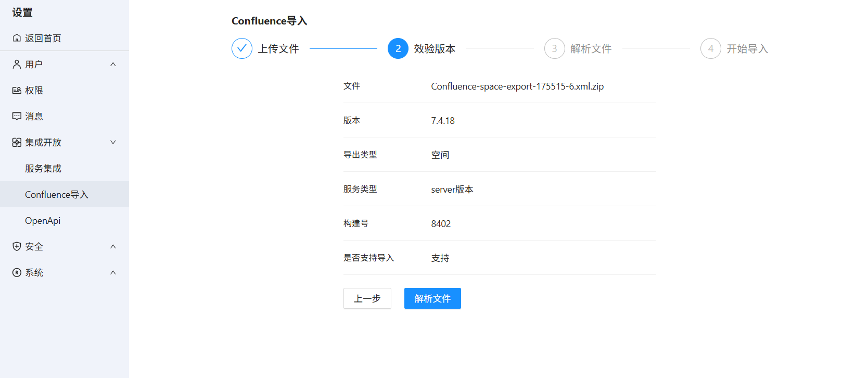Click the 设置 sidebar title
868x378 pixels.
pyautogui.click(x=22, y=12)
